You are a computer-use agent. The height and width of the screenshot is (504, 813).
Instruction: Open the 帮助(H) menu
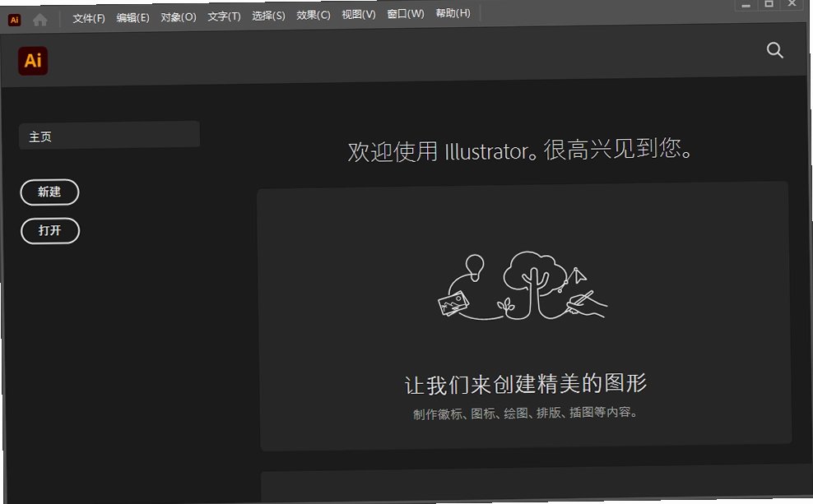click(453, 13)
